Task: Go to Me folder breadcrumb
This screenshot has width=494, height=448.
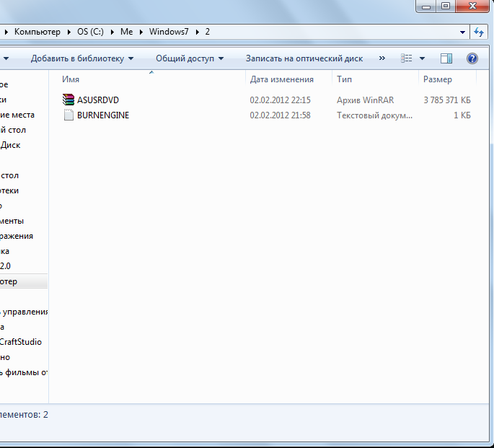Action: pos(127,32)
